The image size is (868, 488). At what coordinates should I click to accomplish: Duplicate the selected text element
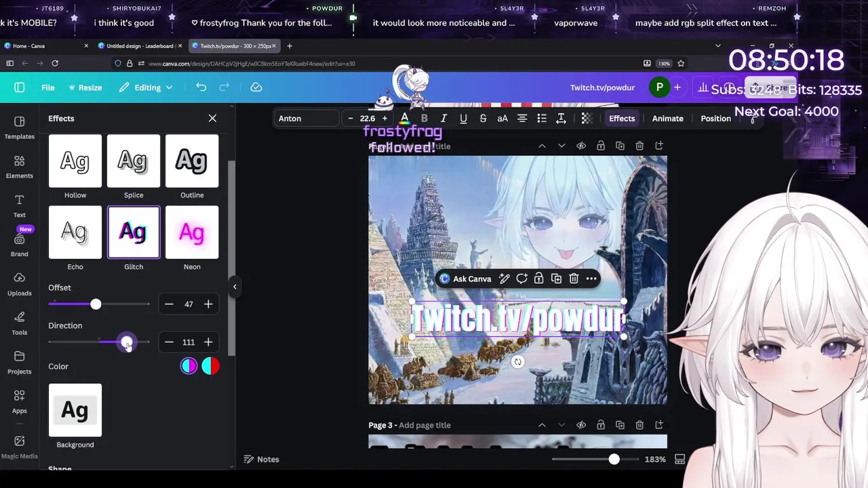coord(556,279)
